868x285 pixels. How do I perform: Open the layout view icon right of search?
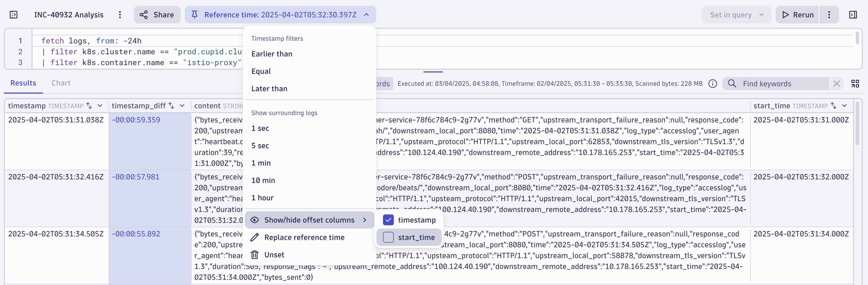click(x=855, y=84)
